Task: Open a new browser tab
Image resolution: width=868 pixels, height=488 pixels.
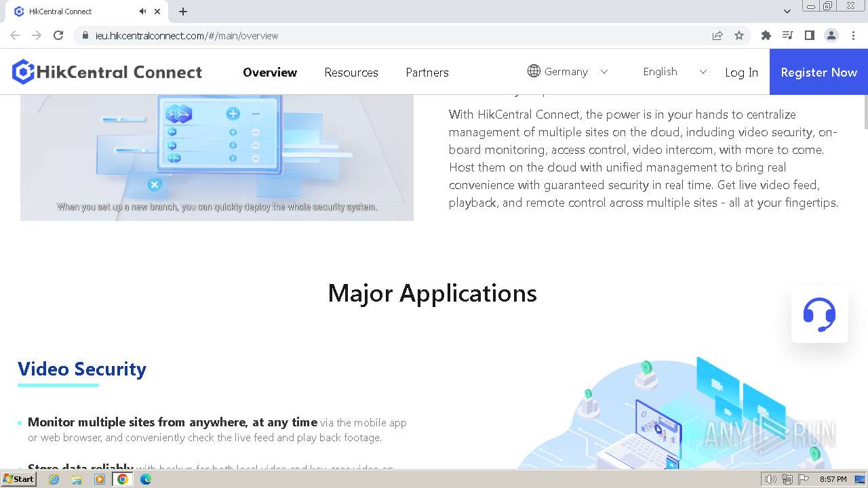Action: click(183, 12)
